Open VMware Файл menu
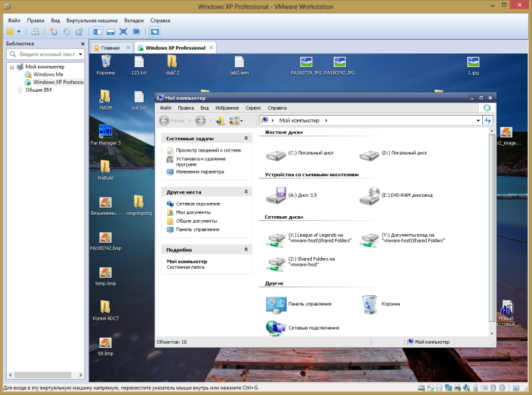532x395 pixels. click(14, 21)
